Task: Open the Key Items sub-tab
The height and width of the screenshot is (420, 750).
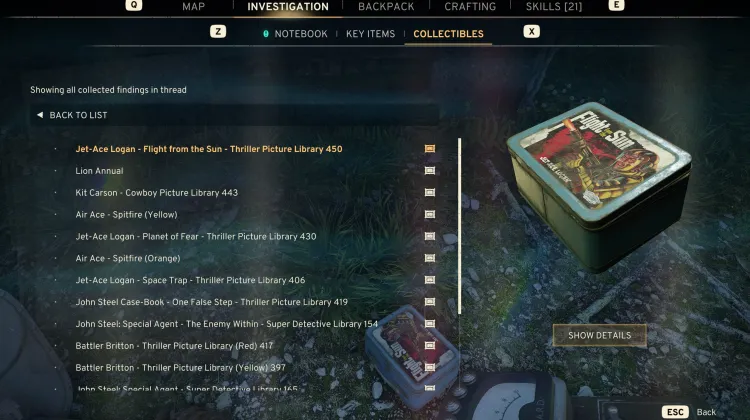Action: (x=370, y=34)
